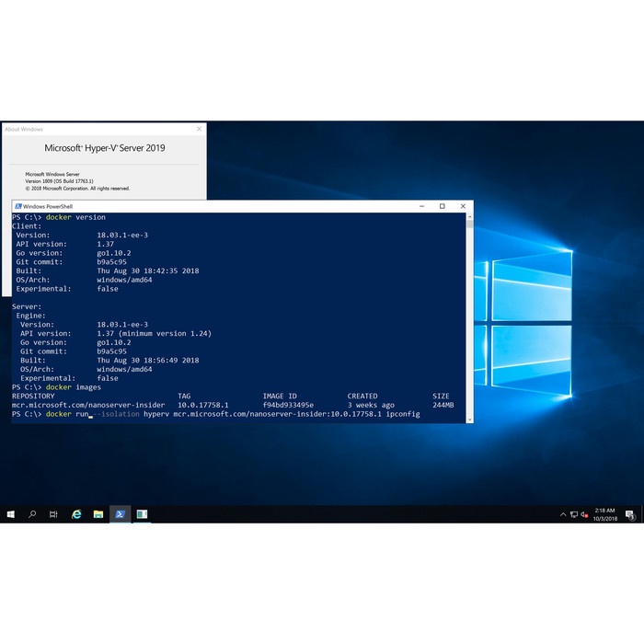Click the 244MB size value
644x644 pixels.
[x=443, y=405]
